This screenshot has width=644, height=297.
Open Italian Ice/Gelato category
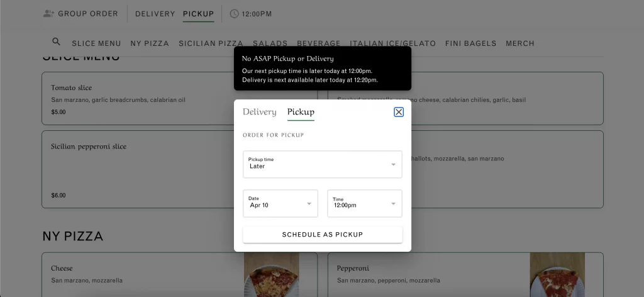(x=392, y=43)
